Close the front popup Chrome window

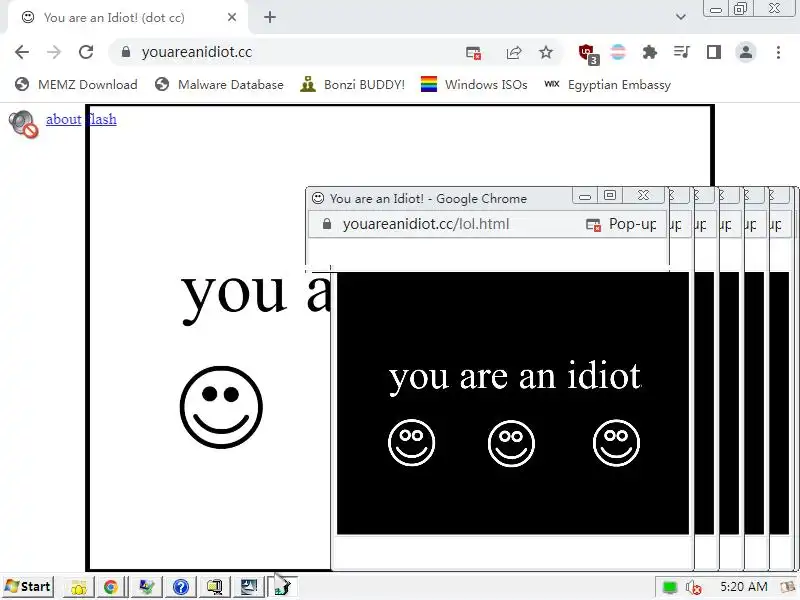(x=643, y=195)
